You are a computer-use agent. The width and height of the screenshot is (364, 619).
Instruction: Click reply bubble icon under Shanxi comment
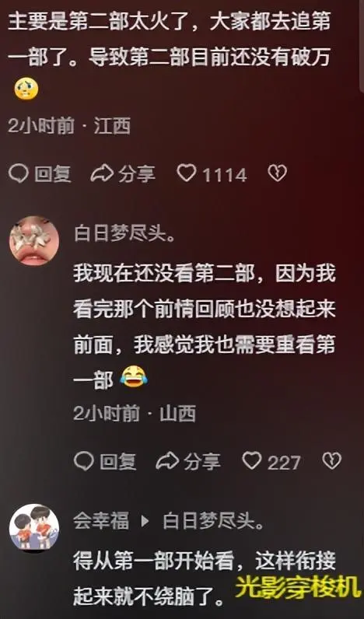[84, 461]
